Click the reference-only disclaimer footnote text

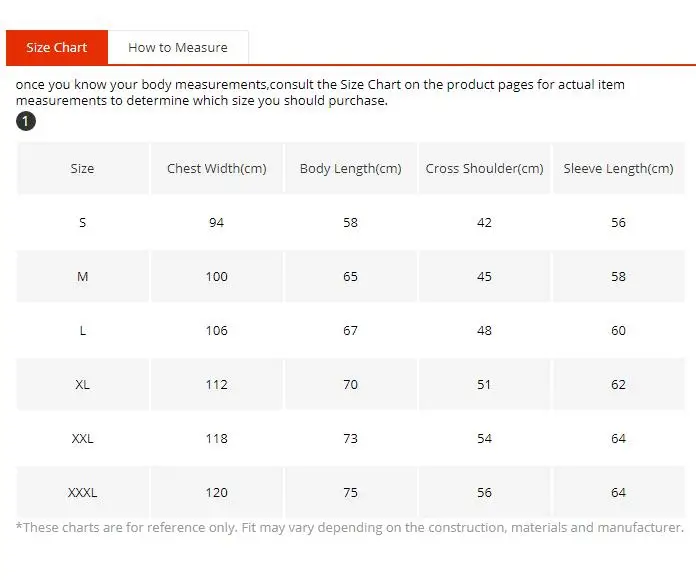click(350, 528)
